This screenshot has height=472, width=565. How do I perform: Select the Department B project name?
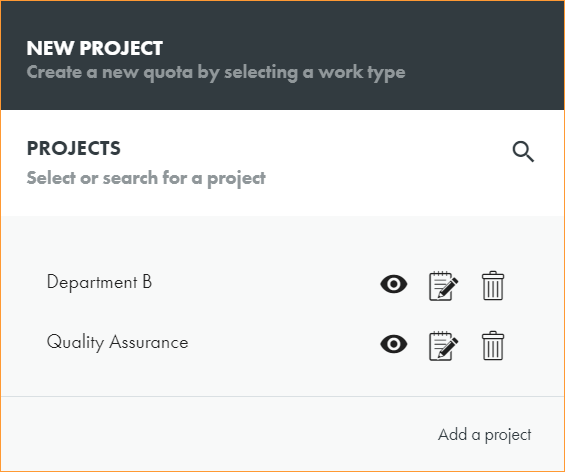pyautogui.click(x=99, y=282)
